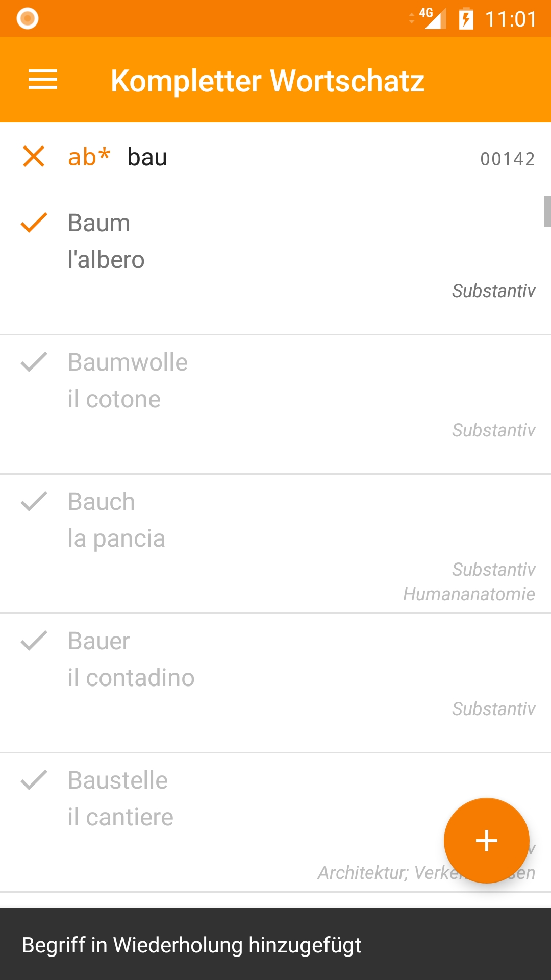Toggle the checkmark beside Baustelle
The width and height of the screenshot is (551, 980).
34,780
